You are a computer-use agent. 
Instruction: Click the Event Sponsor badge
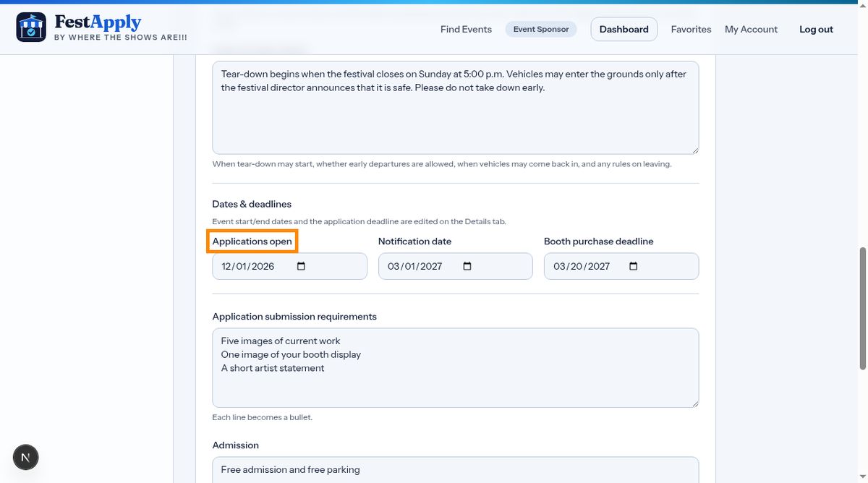(541, 29)
